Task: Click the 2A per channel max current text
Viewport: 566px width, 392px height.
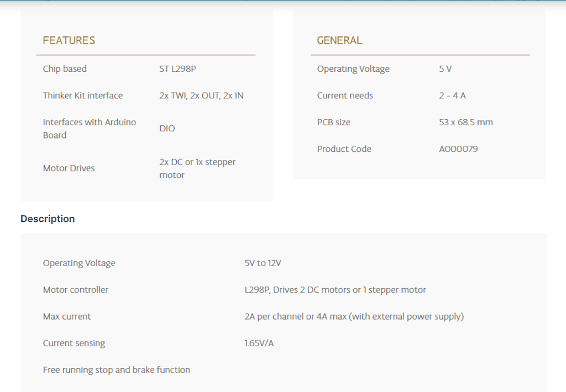Action: pos(354,316)
